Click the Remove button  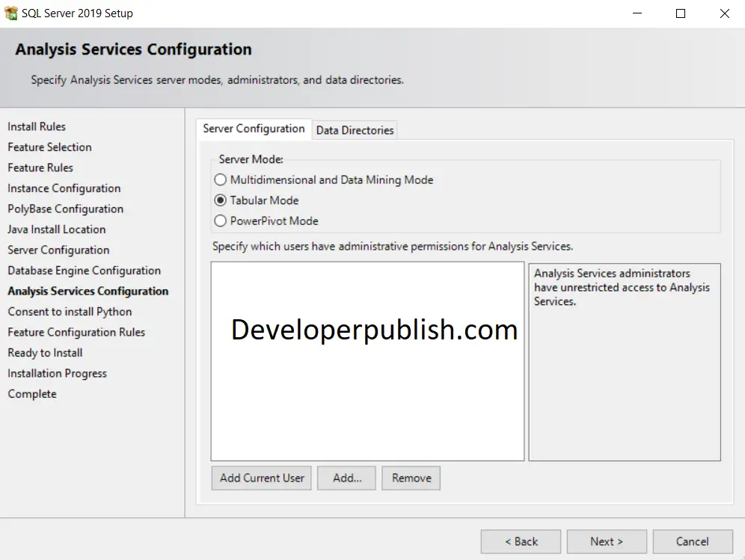point(411,478)
